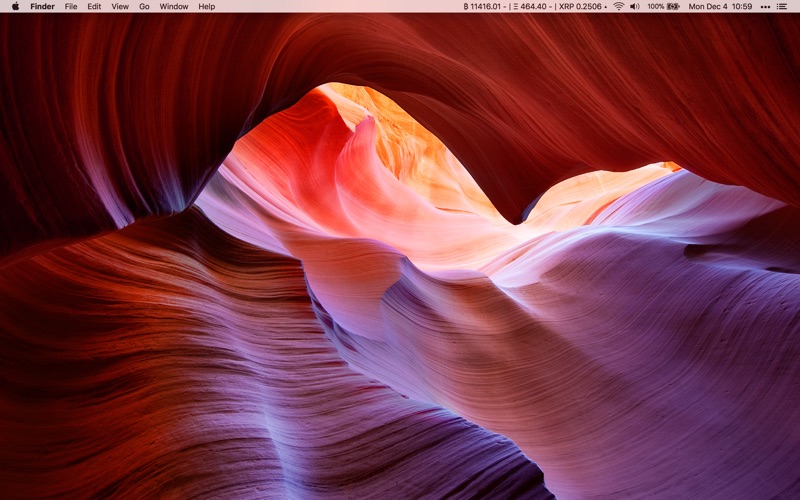Screen dimensions: 800x500
Task: Open the Window menu
Action: tap(173, 7)
